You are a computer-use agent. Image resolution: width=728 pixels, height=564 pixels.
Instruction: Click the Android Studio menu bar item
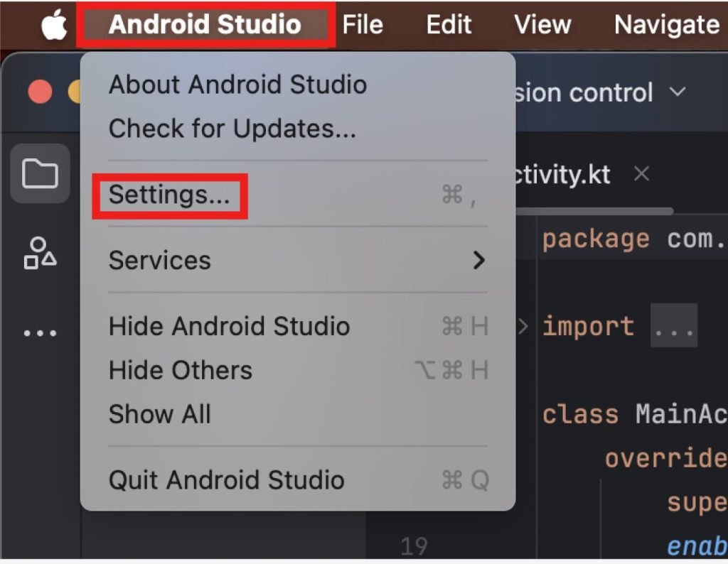[x=205, y=26]
